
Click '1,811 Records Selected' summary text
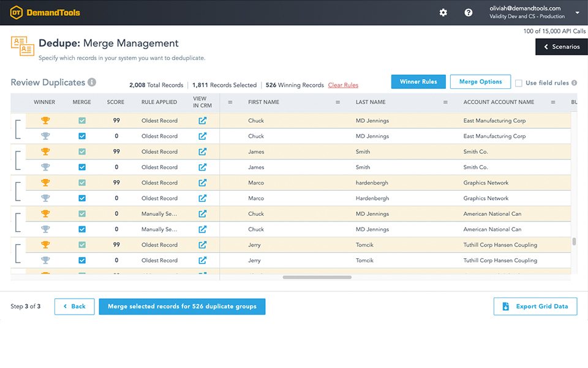(x=225, y=85)
